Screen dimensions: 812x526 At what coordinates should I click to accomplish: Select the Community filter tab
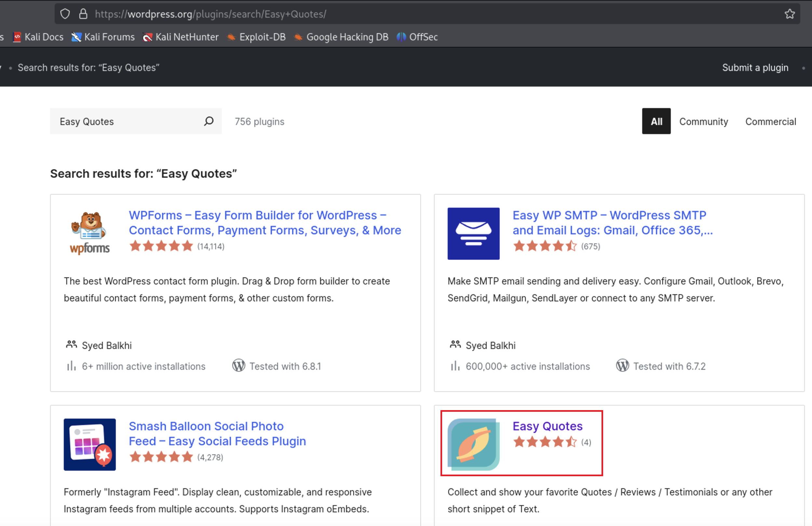tap(704, 121)
